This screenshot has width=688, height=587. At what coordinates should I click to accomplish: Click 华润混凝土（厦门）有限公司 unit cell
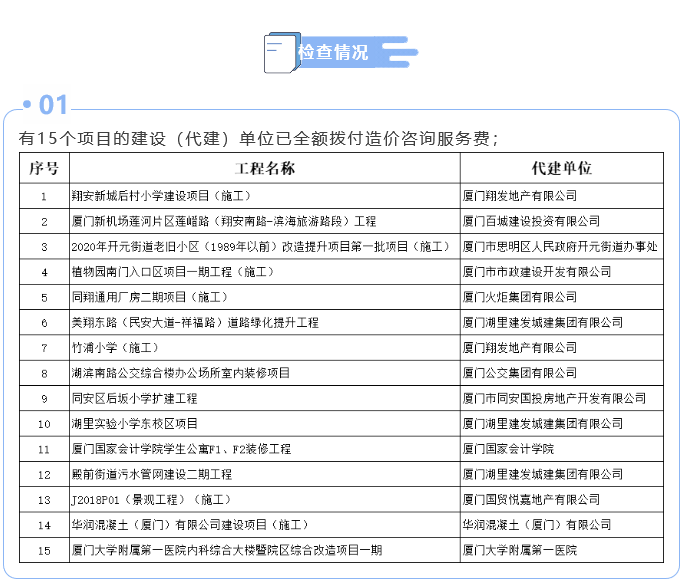click(562, 525)
